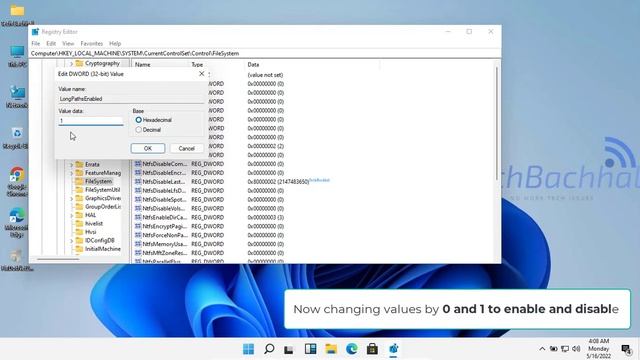This screenshot has height=360, width=640.
Task: Click the data value 0x80000002 (2147483650)
Action: [x=278, y=182]
